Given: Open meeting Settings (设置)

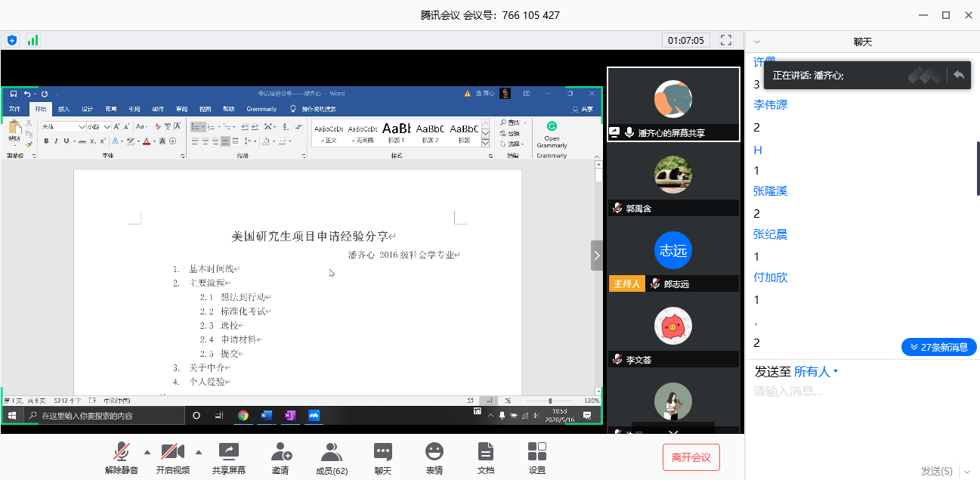Looking at the screenshot, I should [x=537, y=458].
